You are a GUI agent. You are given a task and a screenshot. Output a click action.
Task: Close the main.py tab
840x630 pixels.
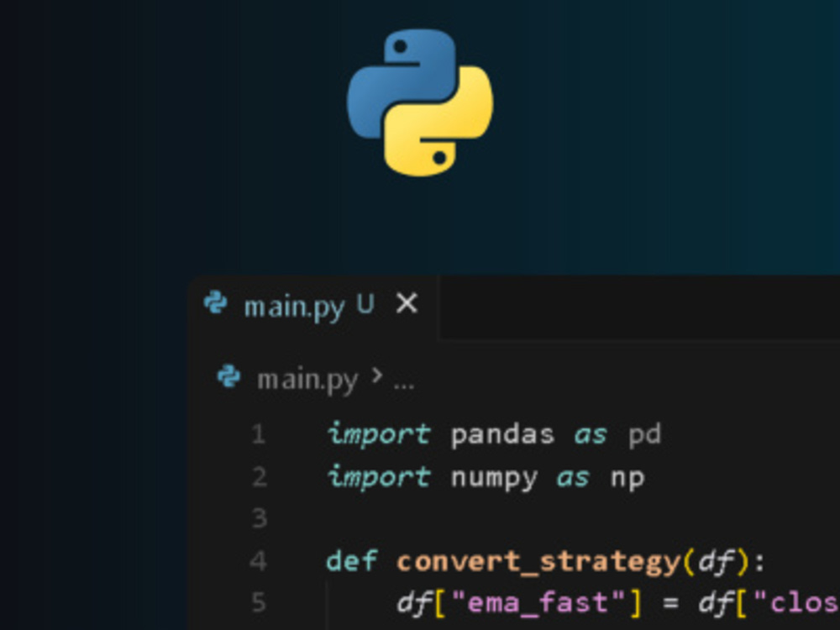point(407,304)
